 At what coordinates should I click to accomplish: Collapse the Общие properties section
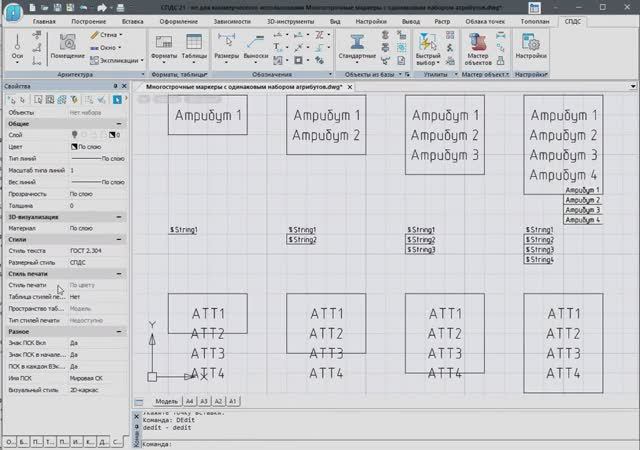pos(119,123)
